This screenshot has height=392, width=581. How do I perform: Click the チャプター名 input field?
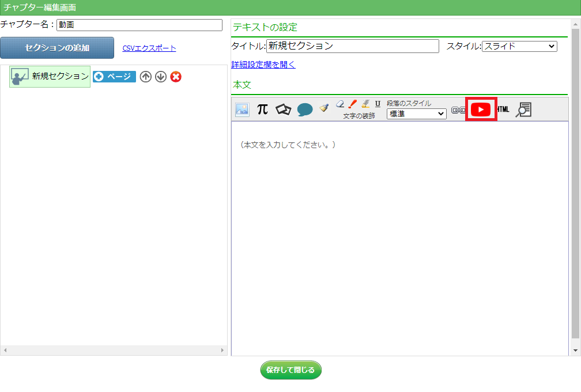pos(139,25)
